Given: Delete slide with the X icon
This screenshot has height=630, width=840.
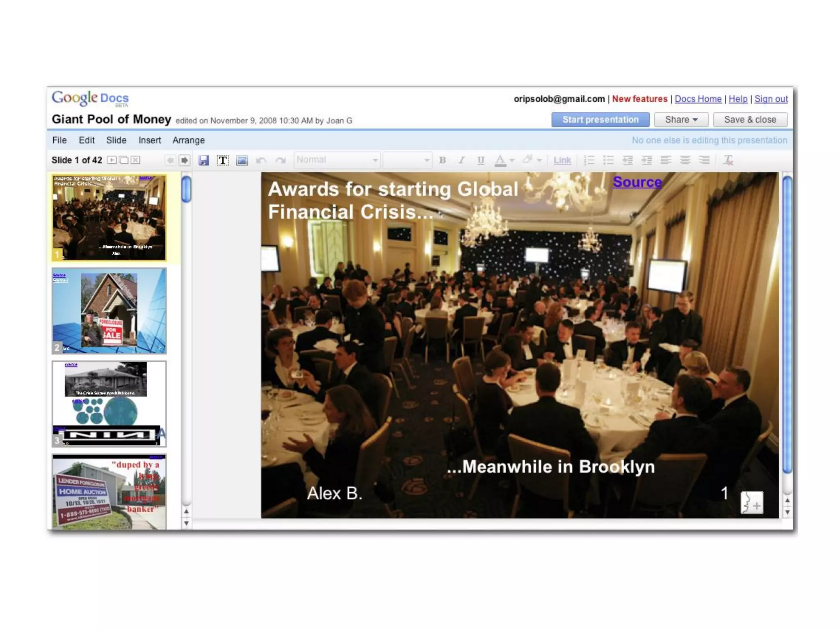Looking at the screenshot, I should click(x=135, y=160).
